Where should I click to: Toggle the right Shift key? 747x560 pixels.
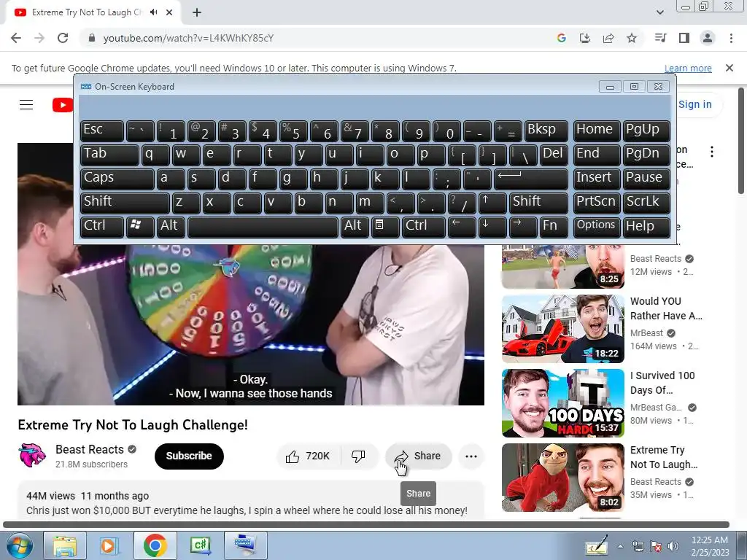coord(538,203)
